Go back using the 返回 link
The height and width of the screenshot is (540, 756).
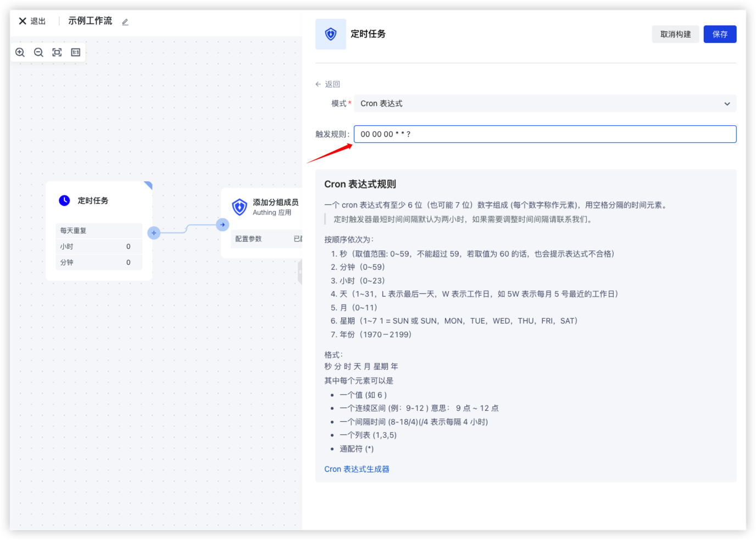[328, 84]
